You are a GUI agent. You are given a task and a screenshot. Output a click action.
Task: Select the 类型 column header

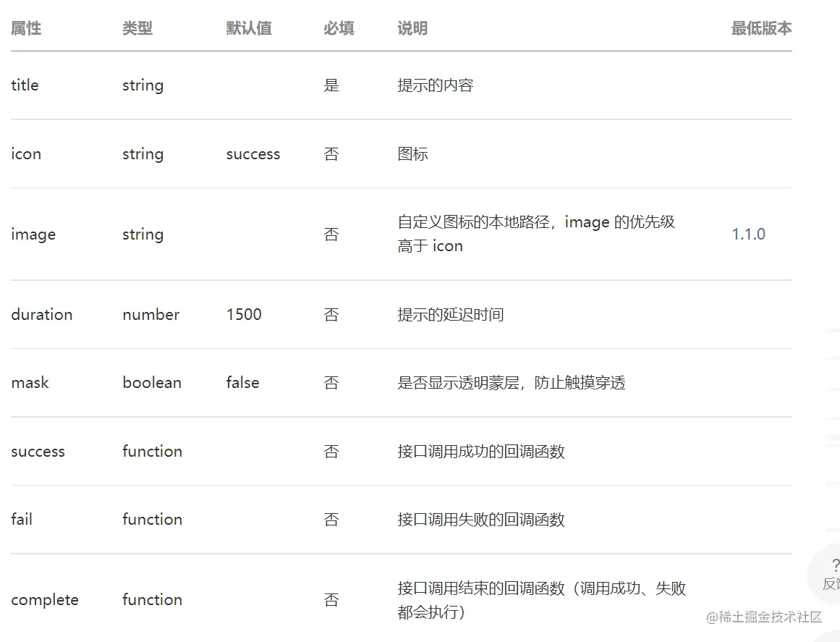136,28
